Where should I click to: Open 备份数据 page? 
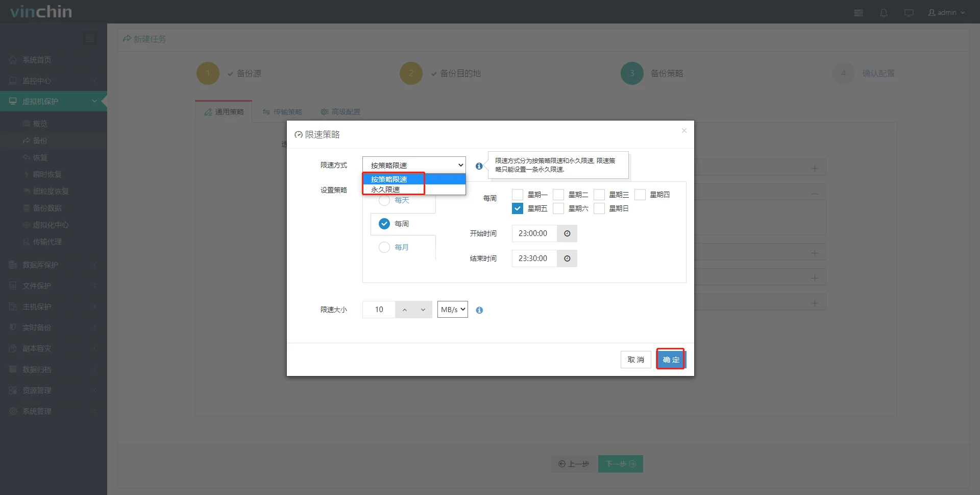coord(47,207)
